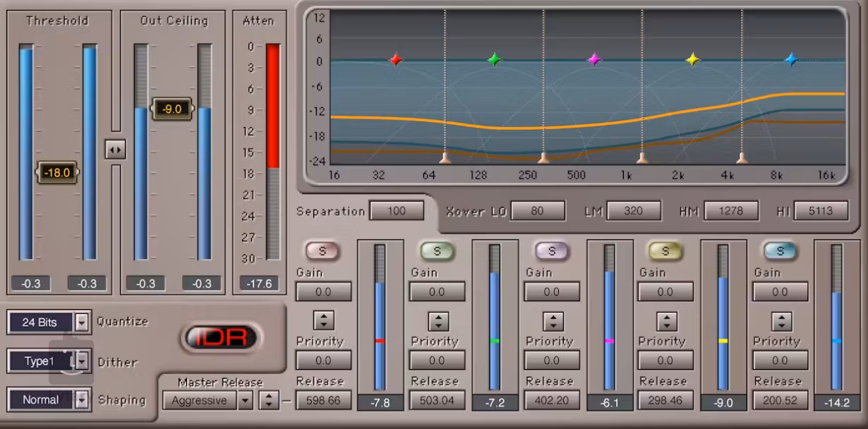Click the 80 Hz crossover handle on graph

[445, 157]
